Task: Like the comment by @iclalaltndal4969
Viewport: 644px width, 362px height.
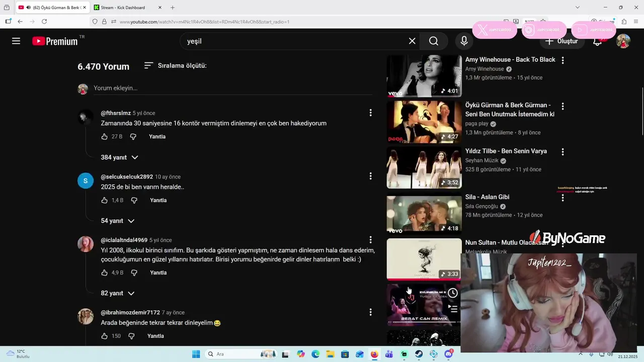Action: pyautogui.click(x=104, y=273)
